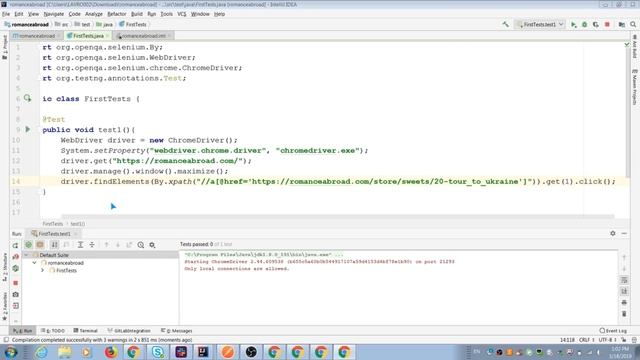Run FirstTests.test1 with green play icon

[x=573, y=24]
